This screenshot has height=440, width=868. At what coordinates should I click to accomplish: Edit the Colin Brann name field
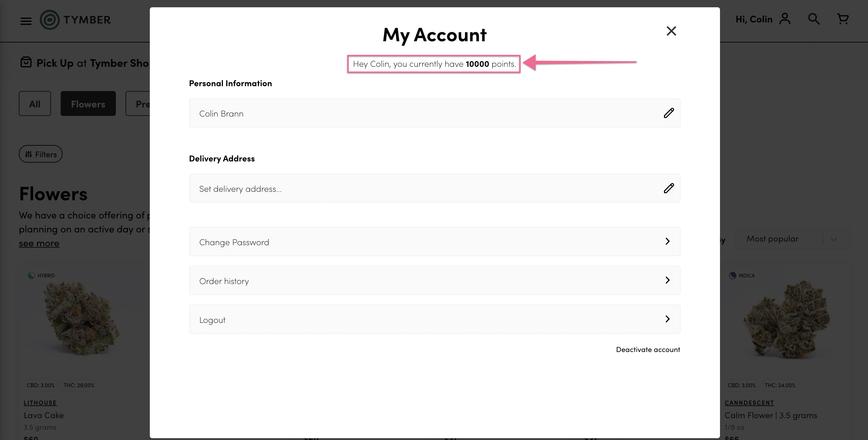pyautogui.click(x=668, y=113)
